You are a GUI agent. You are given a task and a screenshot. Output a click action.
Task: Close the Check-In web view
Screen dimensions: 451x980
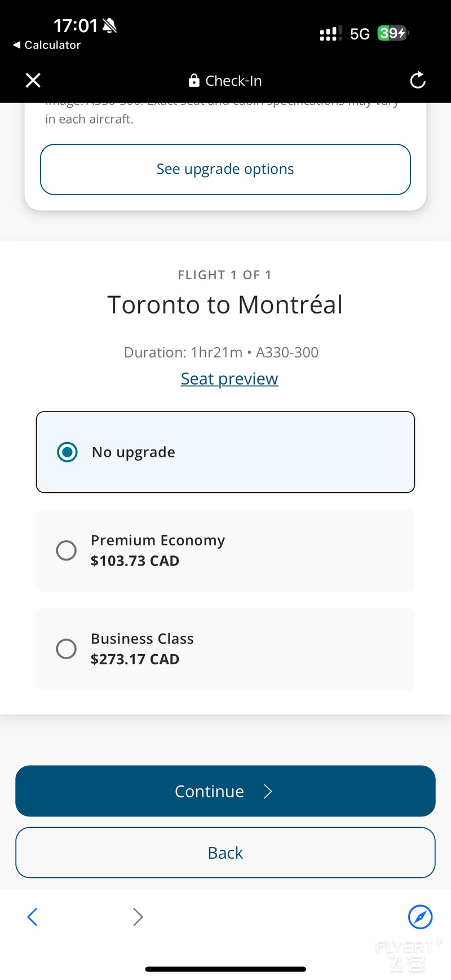[x=33, y=81]
